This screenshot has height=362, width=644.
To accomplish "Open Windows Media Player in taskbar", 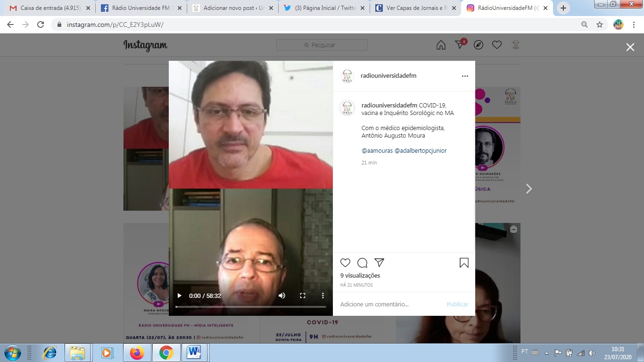I will 107,353.
